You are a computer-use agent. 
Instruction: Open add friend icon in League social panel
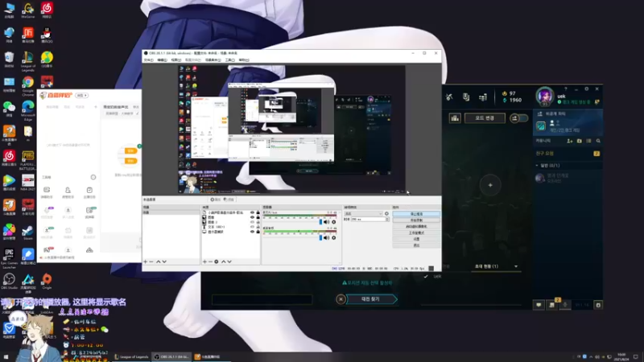click(x=570, y=141)
